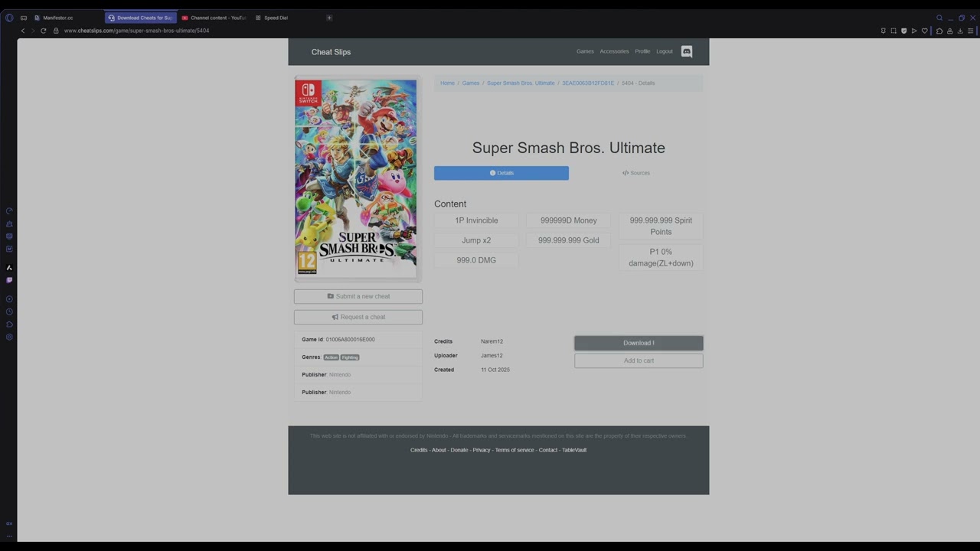This screenshot has height=551, width=980.
Task: Click the 999.999.999 Gold cheat entry
Action: coord(569,240)
